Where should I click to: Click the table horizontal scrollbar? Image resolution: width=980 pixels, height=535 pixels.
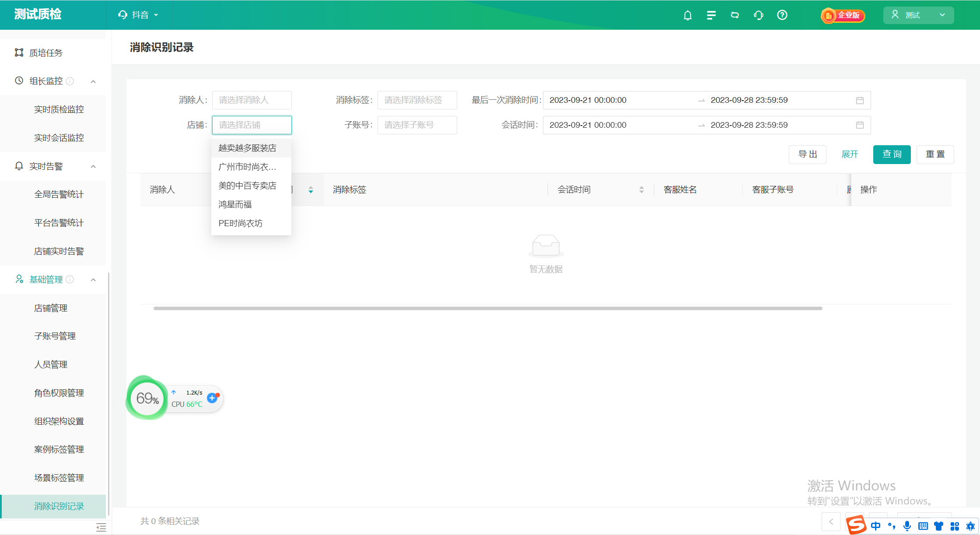click(x=488, y=308)
